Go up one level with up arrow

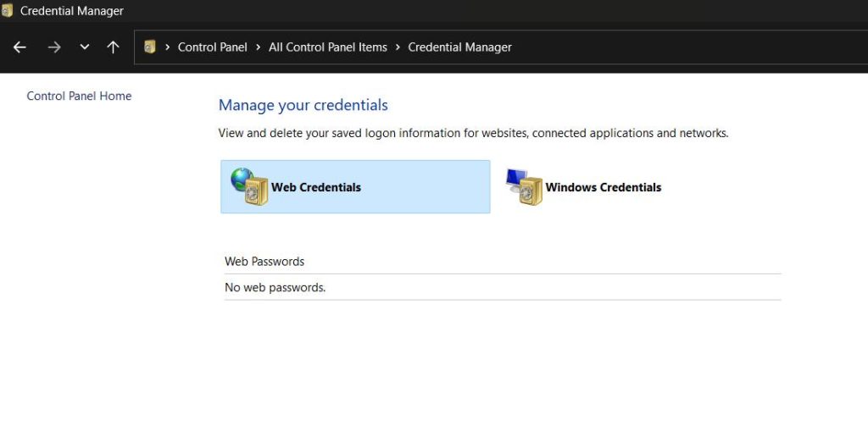[113, 47]
